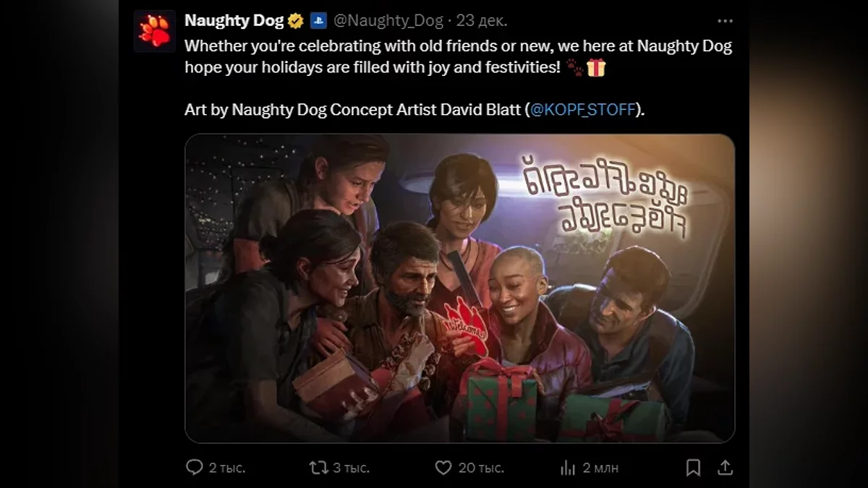Click the reply speech bubble icon

[194, 468]
